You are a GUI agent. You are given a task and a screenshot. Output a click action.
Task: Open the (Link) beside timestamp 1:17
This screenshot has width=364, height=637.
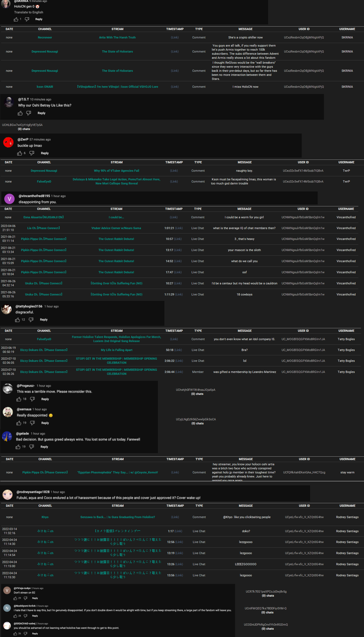(178, 531)
